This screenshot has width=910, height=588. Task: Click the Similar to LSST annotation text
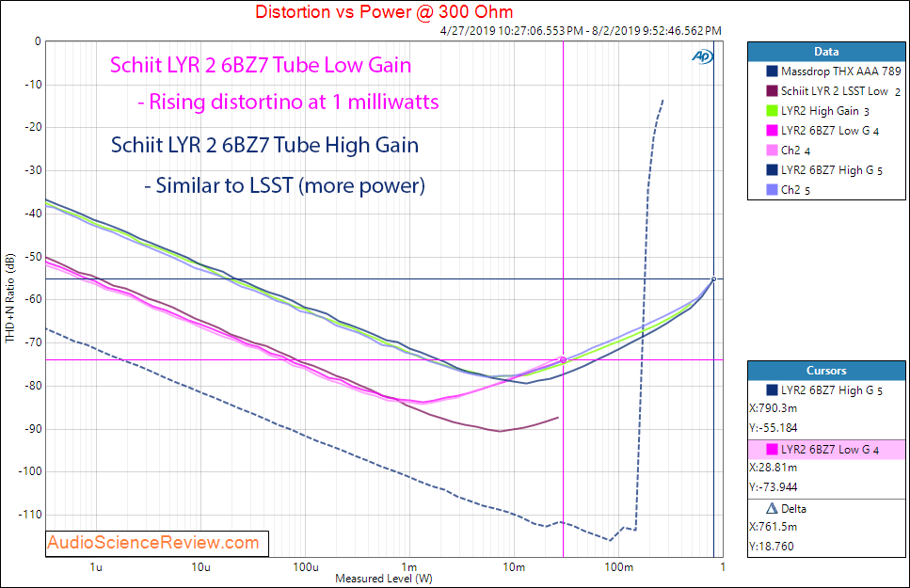coord(284,185)
